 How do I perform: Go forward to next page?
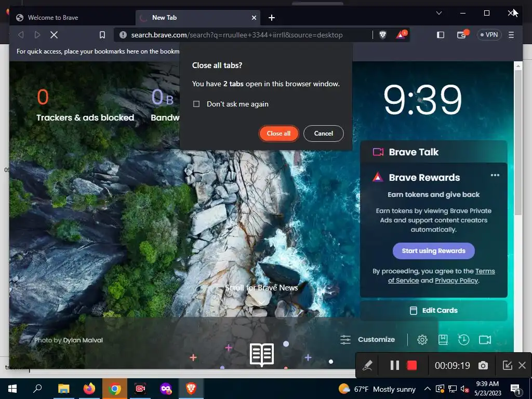37,35
